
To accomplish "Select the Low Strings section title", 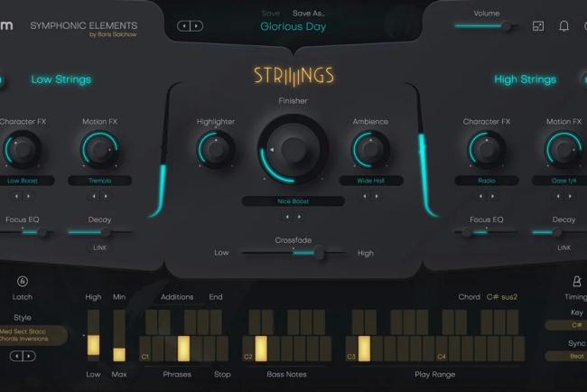I will click(x=61, y=79).
